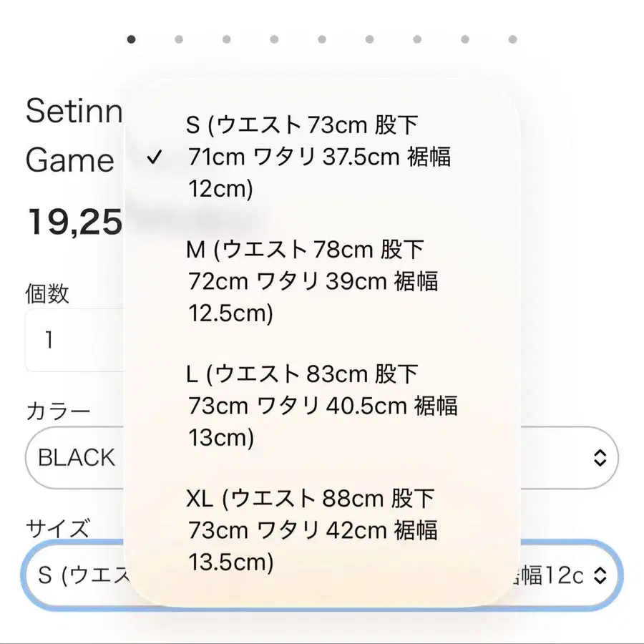The height and width of the screenshot is (644, 644).
Task: Jump to the second image carousel dot
Action: click(x=179, y=39)
